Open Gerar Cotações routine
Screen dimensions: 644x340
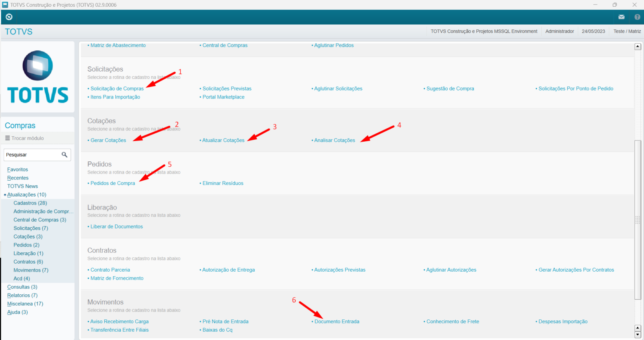tap(108, 140)
